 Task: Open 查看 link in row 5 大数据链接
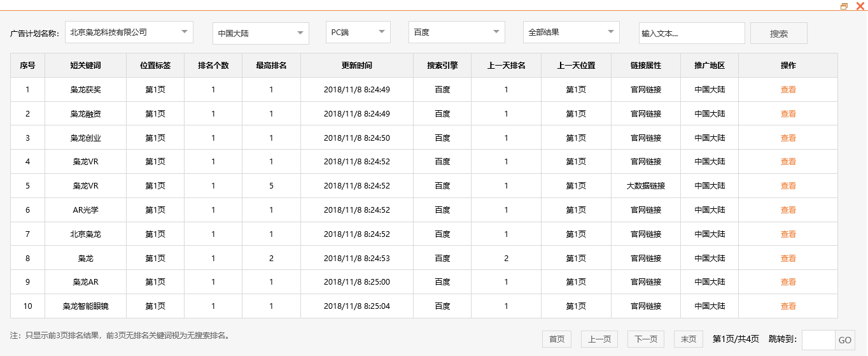point(788,186)
